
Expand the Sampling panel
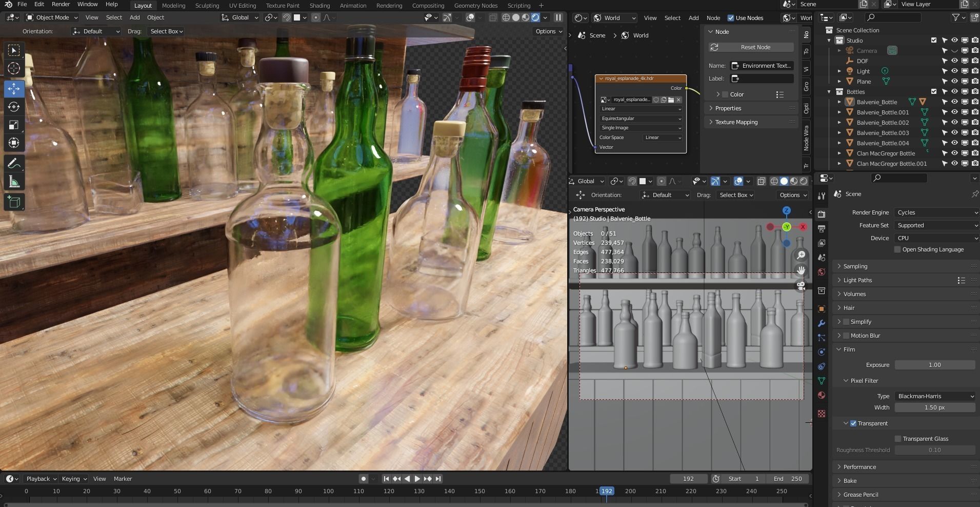coord(906,267)
